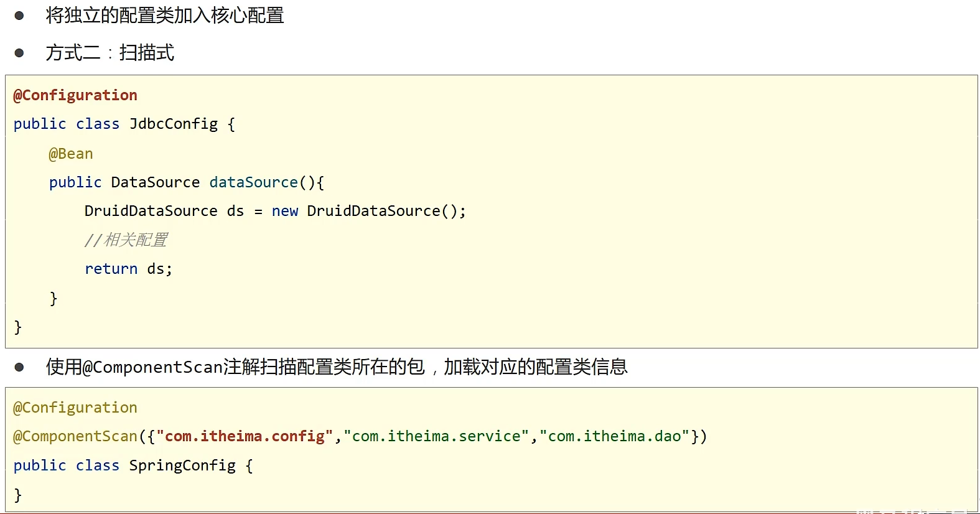Click the @Configuration annotation above SpringConfig
This screenshot has width=980, height=514.
(75, 408)
